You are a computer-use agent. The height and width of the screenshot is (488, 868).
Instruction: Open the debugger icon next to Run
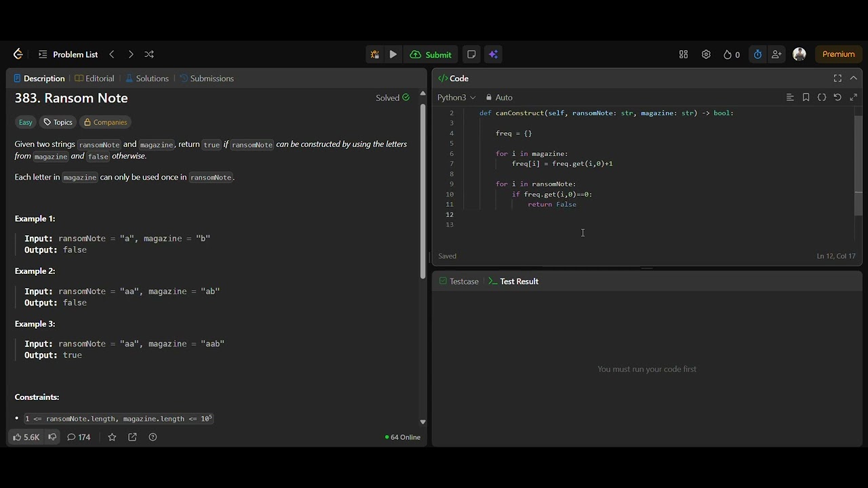click(374, 54)
